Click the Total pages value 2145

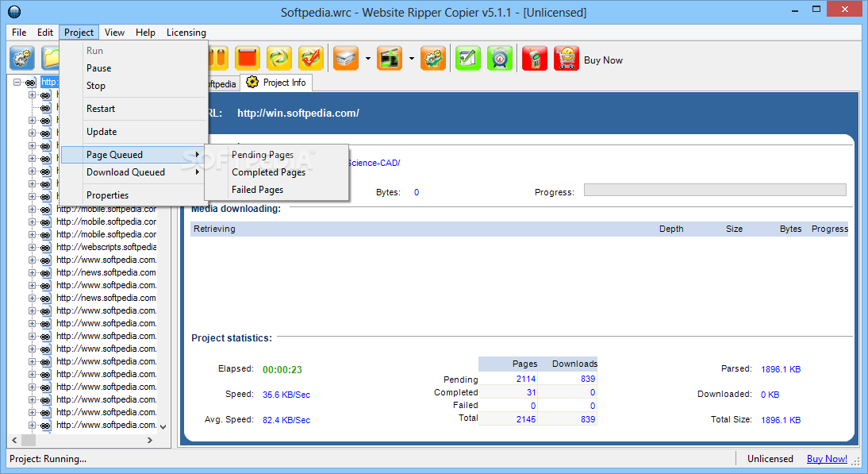tap(526, 420)
